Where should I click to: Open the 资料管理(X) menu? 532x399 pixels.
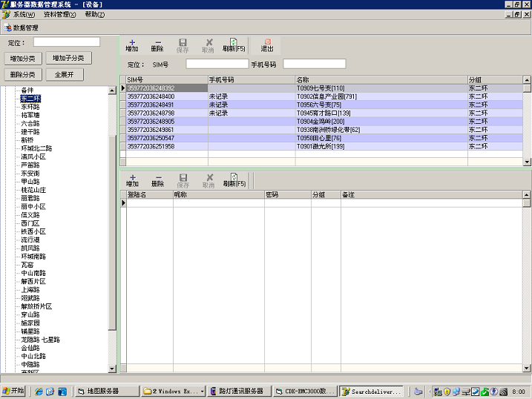(x=59, y=14)
